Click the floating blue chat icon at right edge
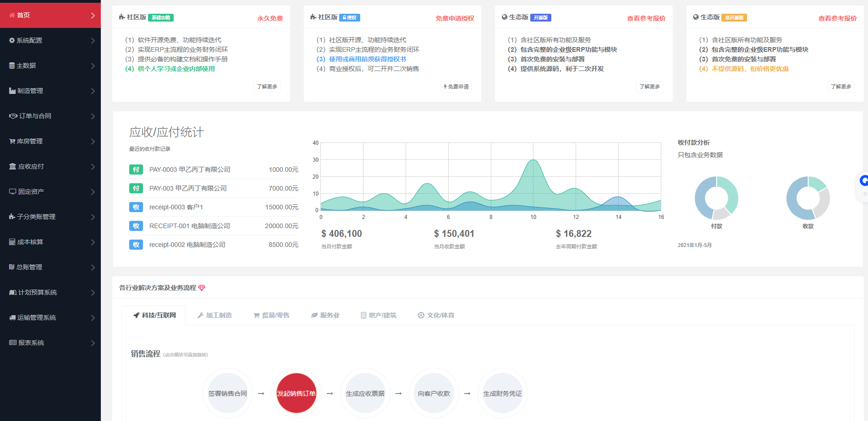 point(863,181)
